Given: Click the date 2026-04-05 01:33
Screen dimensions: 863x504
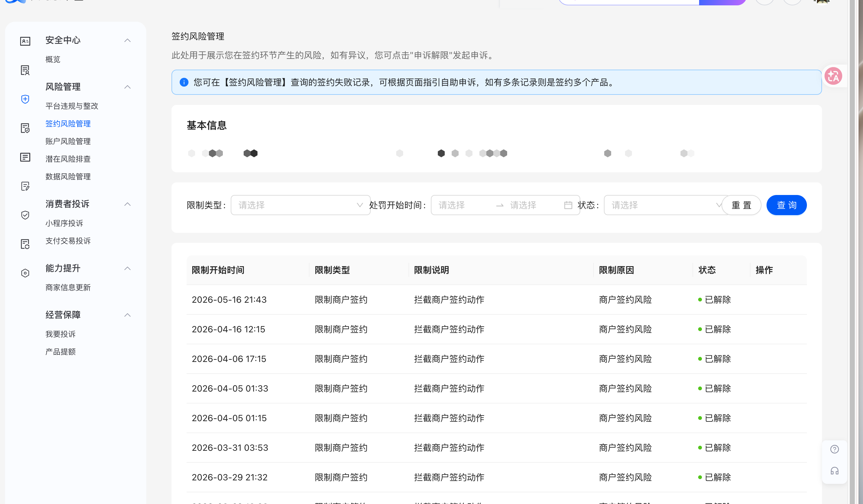Looking at the screenshot, I should coord(230,388).
